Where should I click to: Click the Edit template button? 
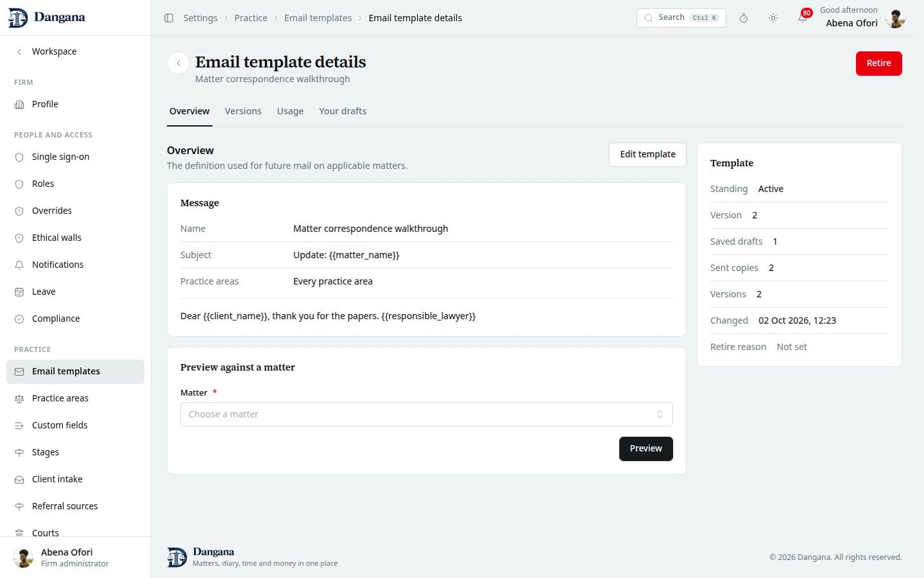point(647,154)
